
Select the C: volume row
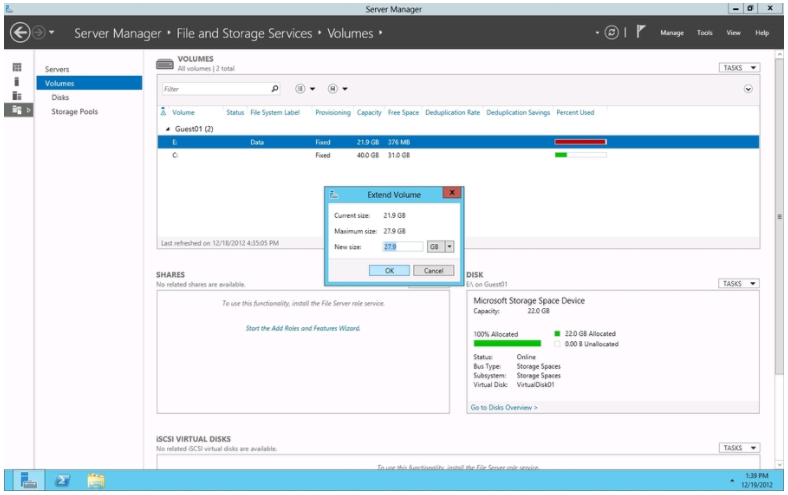point(458,155)
